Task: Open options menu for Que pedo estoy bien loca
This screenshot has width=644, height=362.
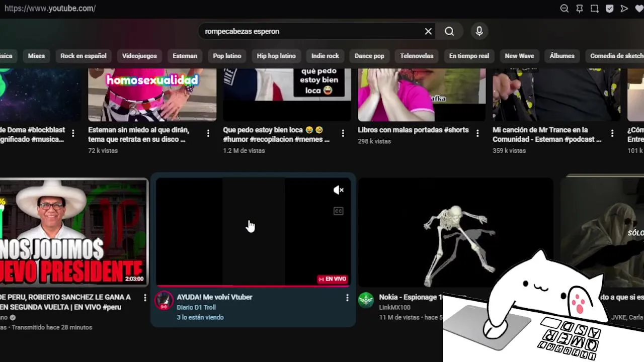Action: point(343,133)
